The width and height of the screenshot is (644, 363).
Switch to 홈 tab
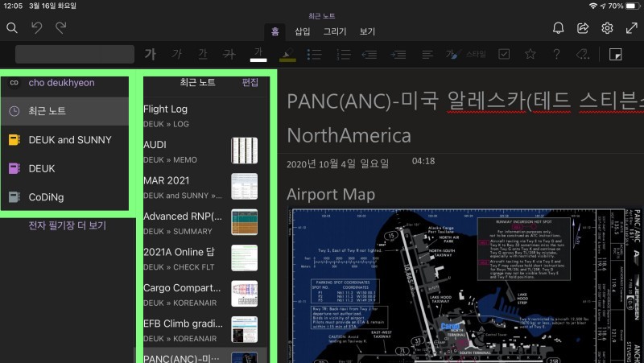pyautogui.click(x=275, y=31)
